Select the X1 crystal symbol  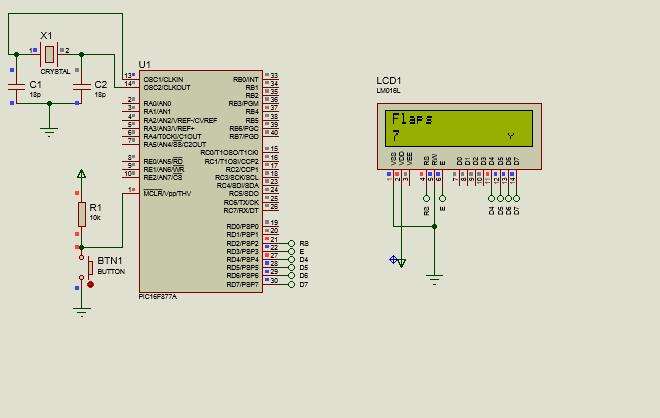(x=49, y=54)
